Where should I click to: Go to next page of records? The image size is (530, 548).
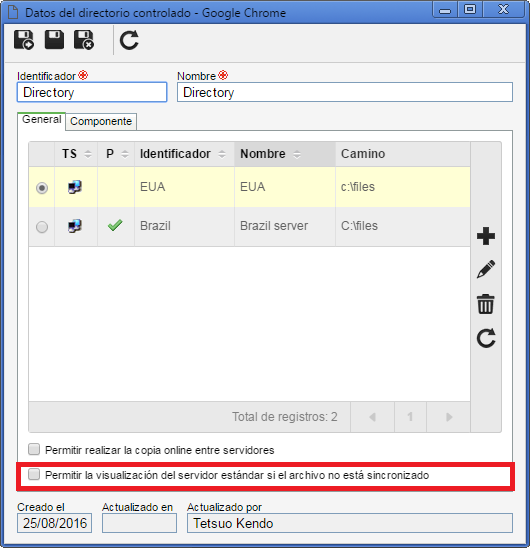pos(449,417)
